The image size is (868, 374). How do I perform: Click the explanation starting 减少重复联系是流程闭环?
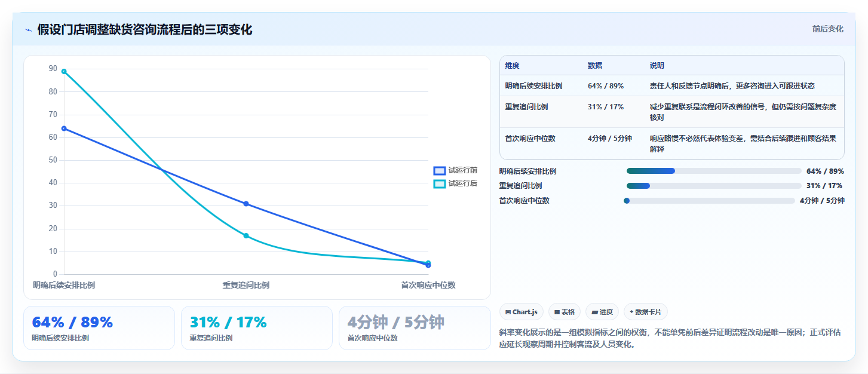[x=743, y=112]
